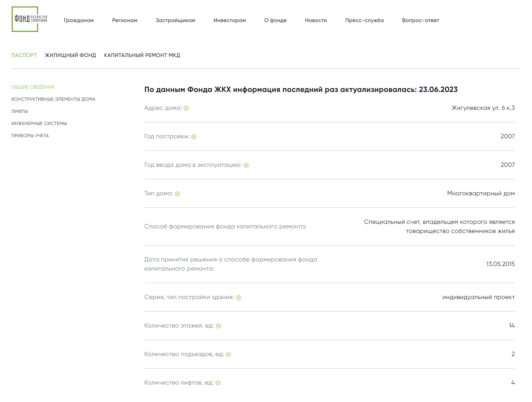Click the Количество этажей, ед label
Viewport: 532px width, 402px height.
(x=179, y=326)
